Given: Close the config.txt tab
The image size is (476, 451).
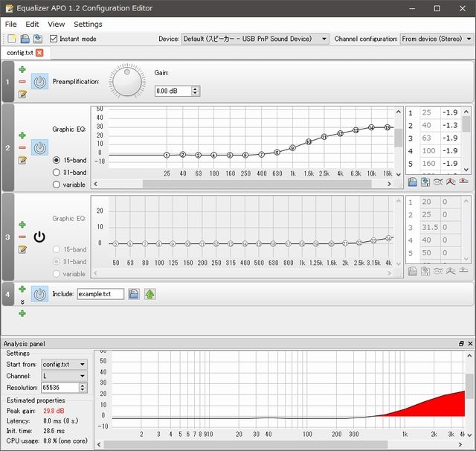Looking at the screenshot, I should click(39, 53).
